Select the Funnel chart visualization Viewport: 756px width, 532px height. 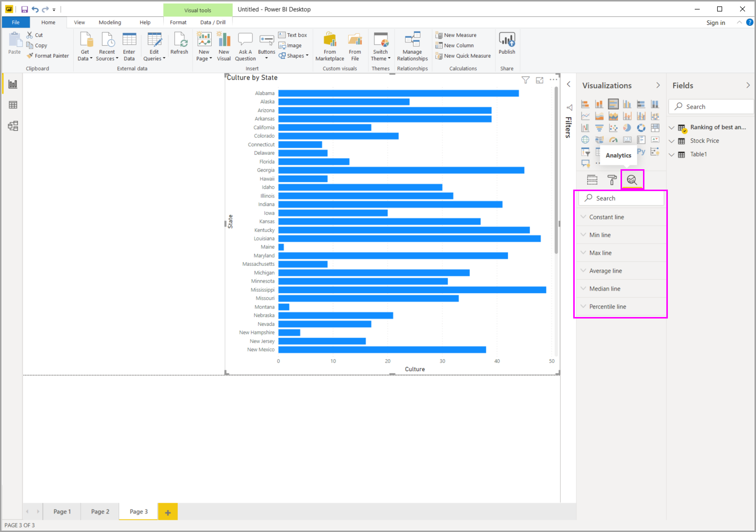[599, 128]
